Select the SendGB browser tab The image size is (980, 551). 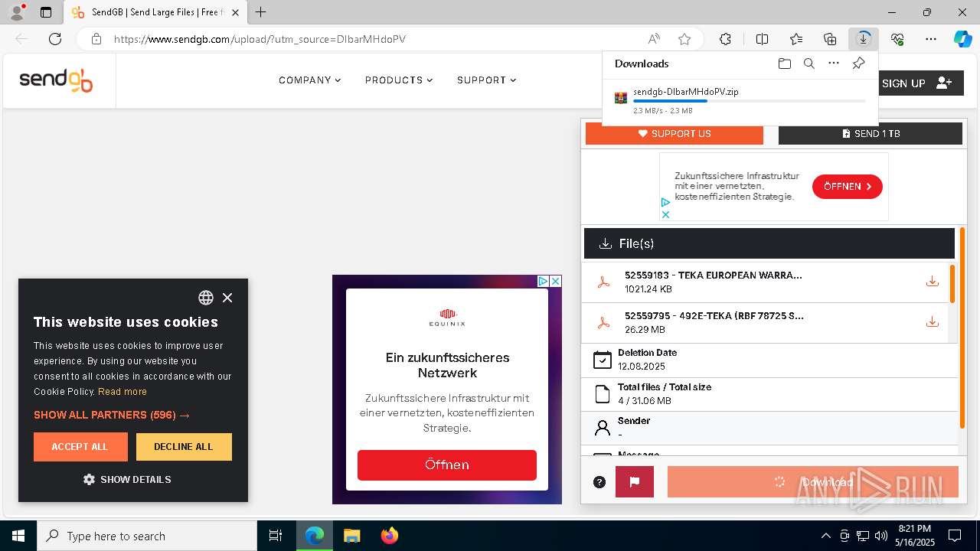pos(155,12)
